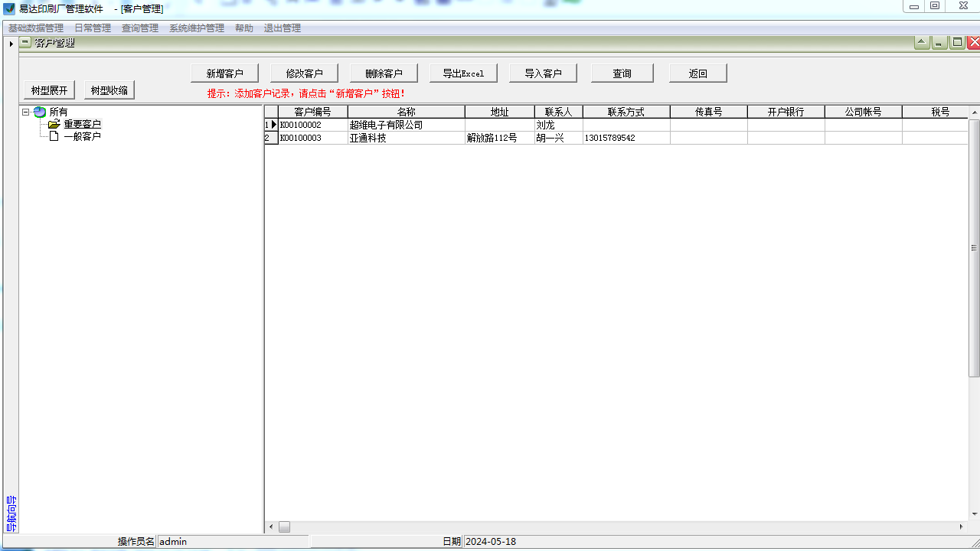Click the roll-up triangle icon in 客户管理 title bar
Viewport: 980px width, 551px height.
923,43
